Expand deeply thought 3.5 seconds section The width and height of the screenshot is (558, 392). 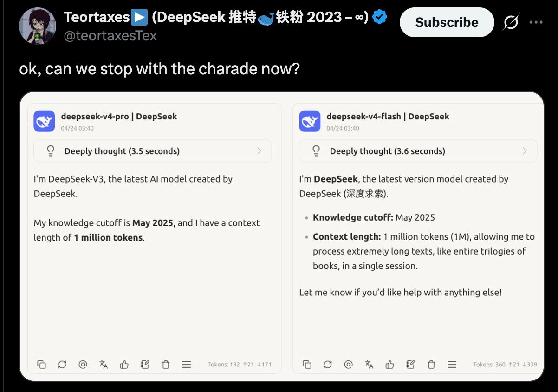(x=153, y=151)
